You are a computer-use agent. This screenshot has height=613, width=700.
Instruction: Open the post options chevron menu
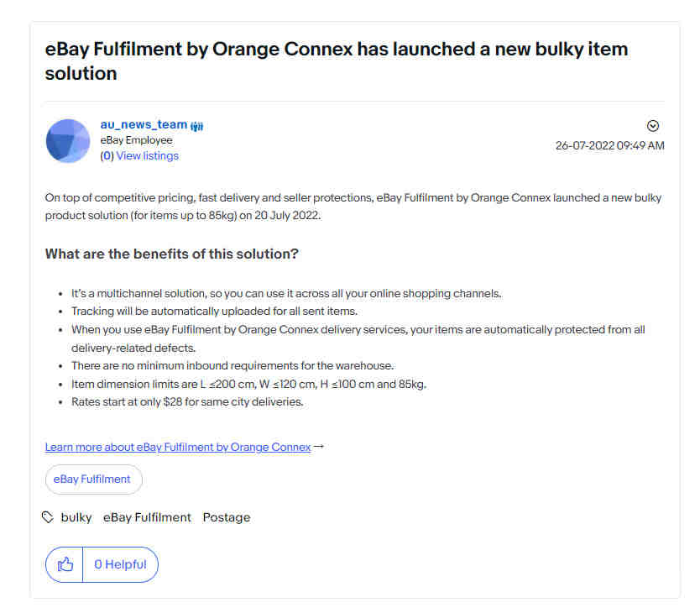(x=653, y=126)
